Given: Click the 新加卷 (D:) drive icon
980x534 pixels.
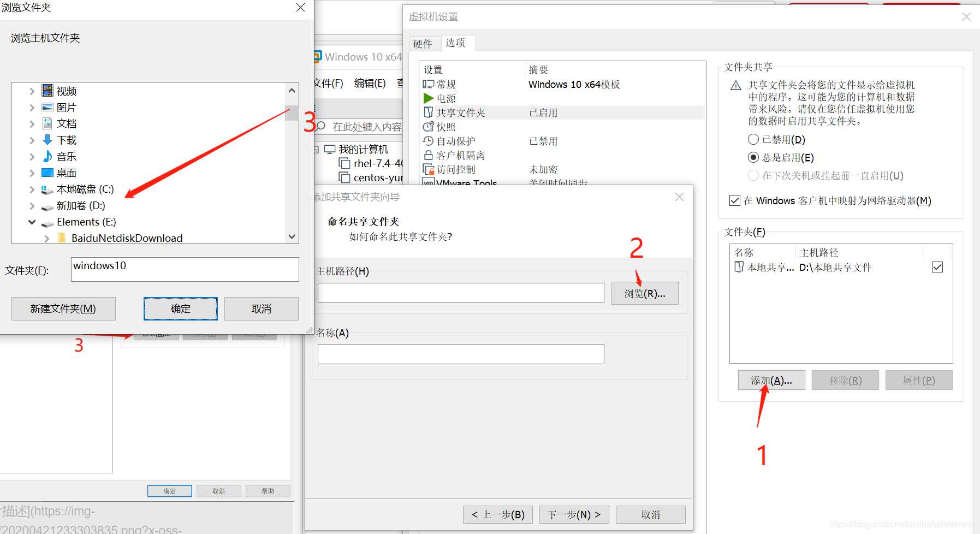Looking at the screenshot, I should pos(47,206).
